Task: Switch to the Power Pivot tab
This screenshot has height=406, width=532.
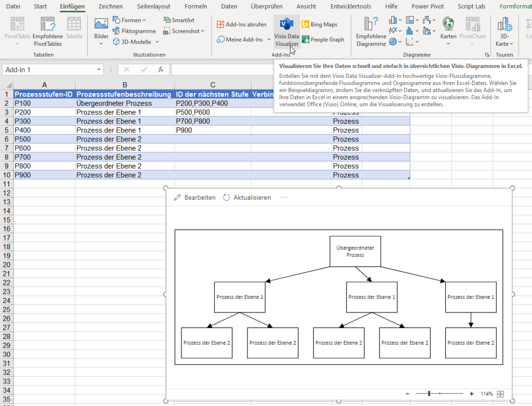Action: point(427,6)
